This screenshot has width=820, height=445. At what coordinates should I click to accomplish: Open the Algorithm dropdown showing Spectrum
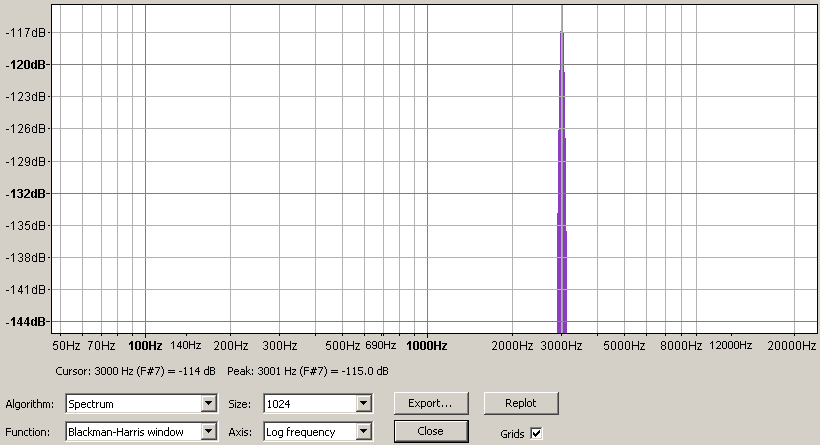141,404
